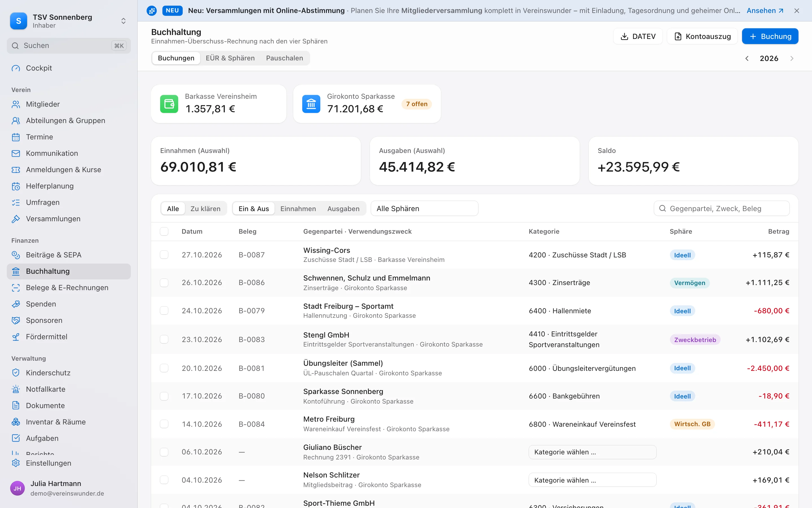812x508 pixels.
Task: Click the Gegenpartei, Zweck, Beleg search field
Action: (721, 209)
